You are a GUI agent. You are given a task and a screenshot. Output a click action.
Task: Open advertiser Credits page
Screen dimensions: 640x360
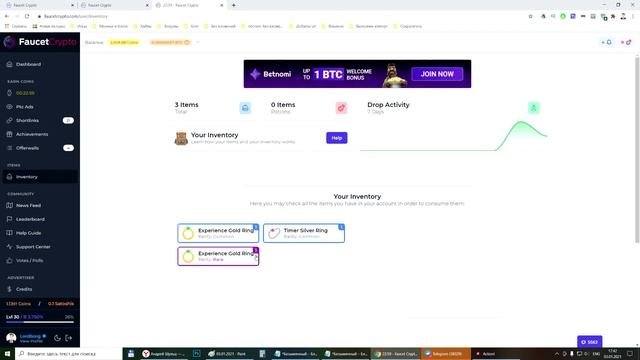point(24,289)
